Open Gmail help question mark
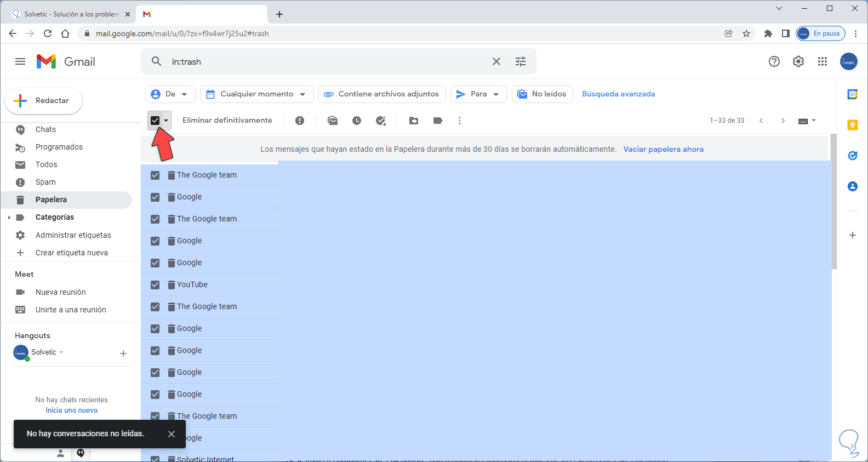The image size is (868, 462). (x=774, y=61)
